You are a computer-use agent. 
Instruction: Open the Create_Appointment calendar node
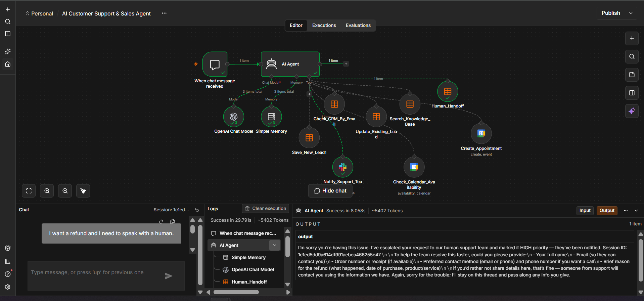481,133
